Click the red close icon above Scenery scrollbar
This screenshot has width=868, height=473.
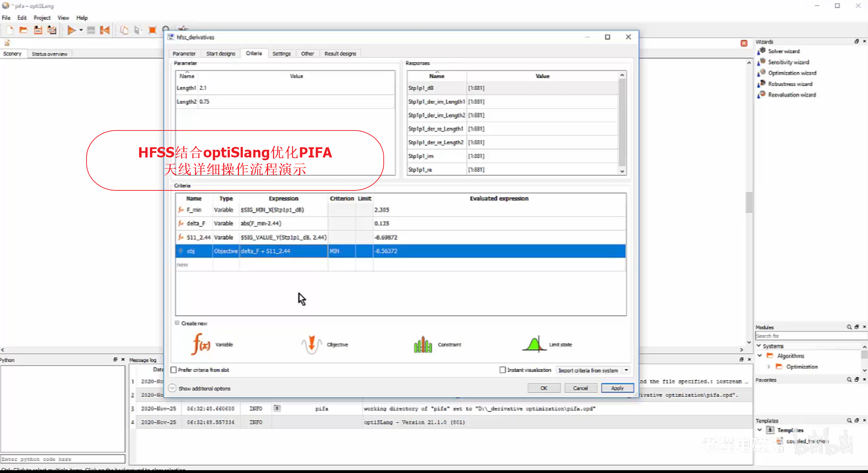pos(744,43)
